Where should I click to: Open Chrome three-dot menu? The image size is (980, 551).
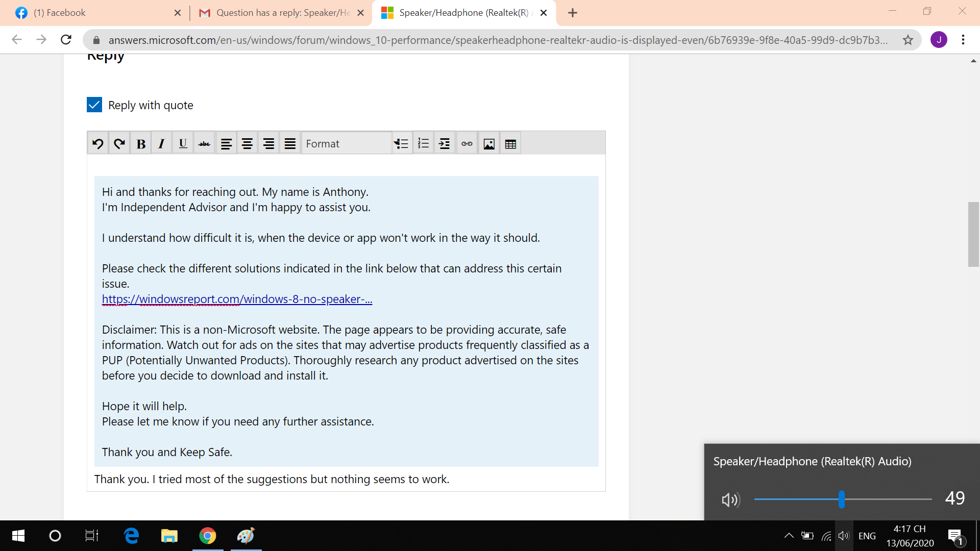(x=963, y=40)
